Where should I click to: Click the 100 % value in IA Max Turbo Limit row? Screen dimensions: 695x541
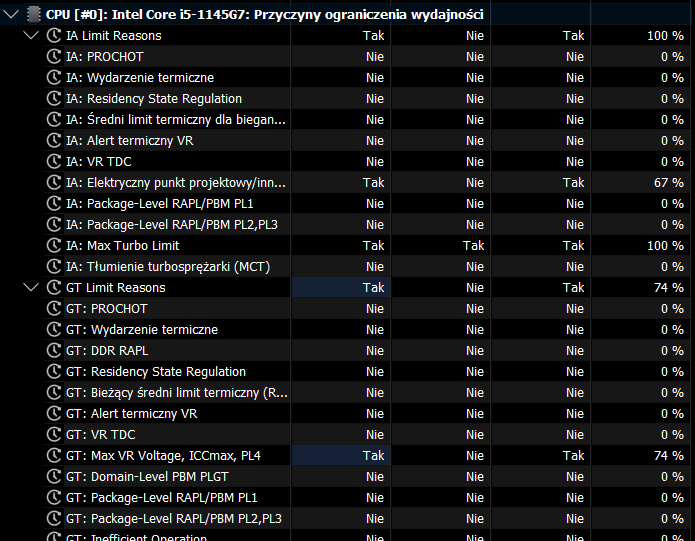pyautogui.click(x=665, y=245)
